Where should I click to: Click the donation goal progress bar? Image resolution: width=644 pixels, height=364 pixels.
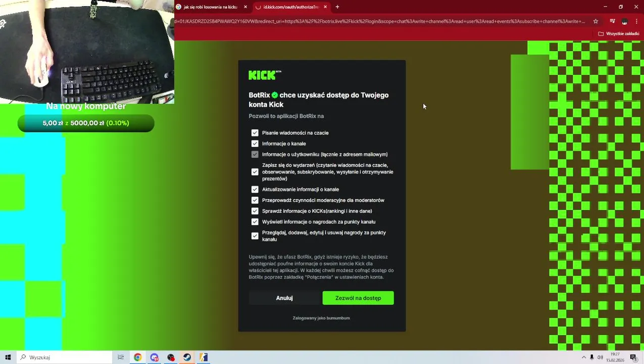86,123
